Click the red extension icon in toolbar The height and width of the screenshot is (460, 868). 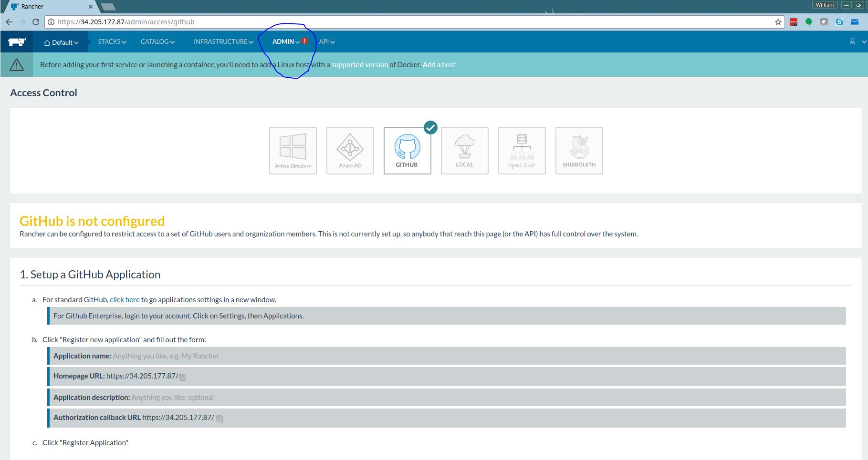794,22
